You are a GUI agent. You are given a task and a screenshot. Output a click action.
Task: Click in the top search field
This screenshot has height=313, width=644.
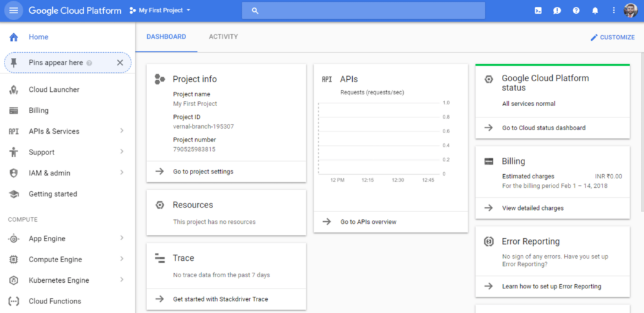coord(364,11)
